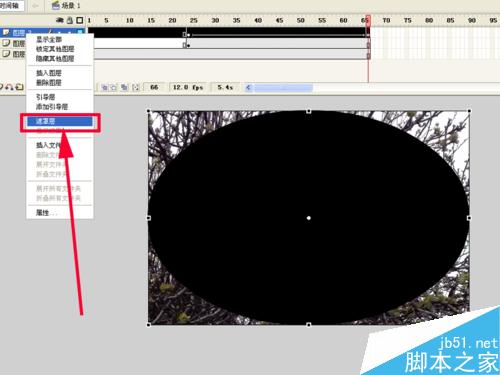Click the last frame of the bottom layer

tap(368, 55)
